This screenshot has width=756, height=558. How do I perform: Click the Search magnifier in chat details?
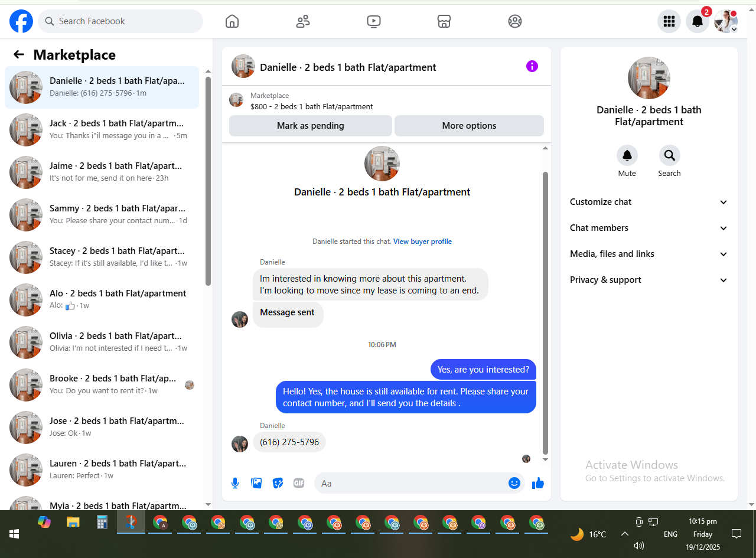click(x=670, y=155)
